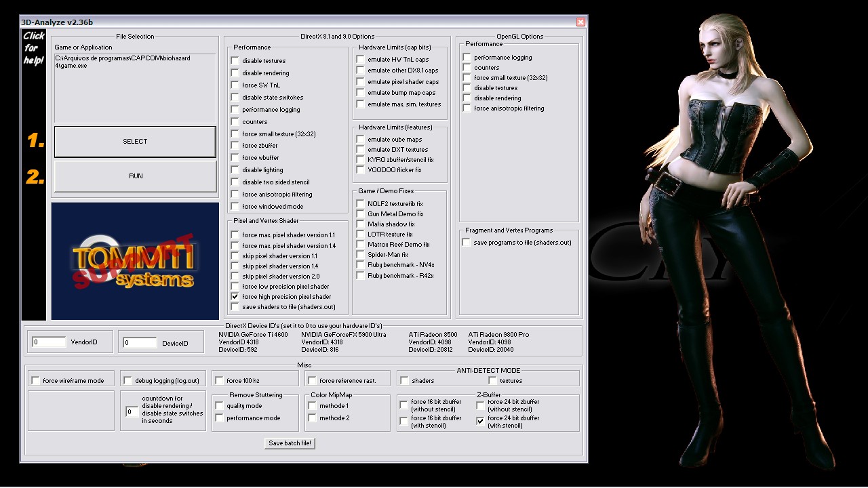Enable force max. pixel shader version 1.1
868x488 pixels.
point(235,235)
